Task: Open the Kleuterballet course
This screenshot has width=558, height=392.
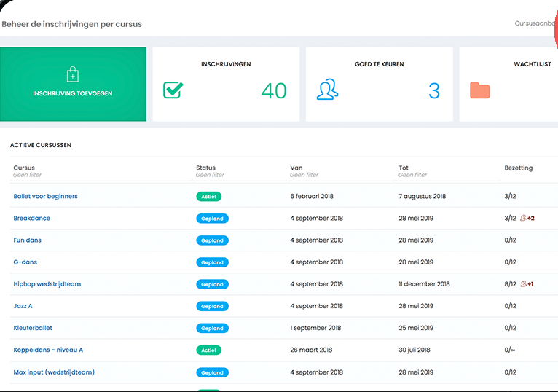Action: [x=33, y=328]
